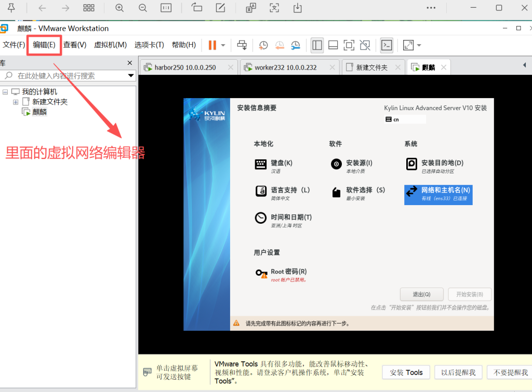Click the send Ctrl+Alt+Del icon
The height and width of the screenshot is (392, 532).
[x=242, y=45]
